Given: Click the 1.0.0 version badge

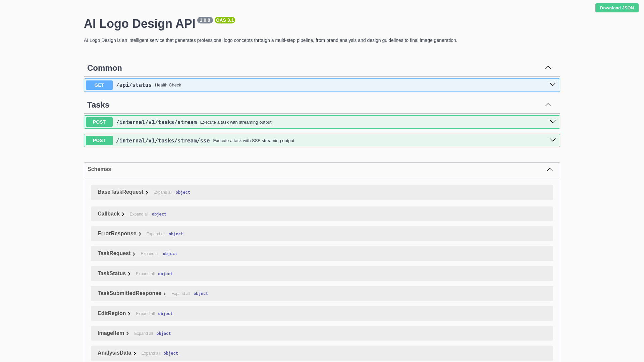Looking at the screenshot, I should tap(205, 20).
